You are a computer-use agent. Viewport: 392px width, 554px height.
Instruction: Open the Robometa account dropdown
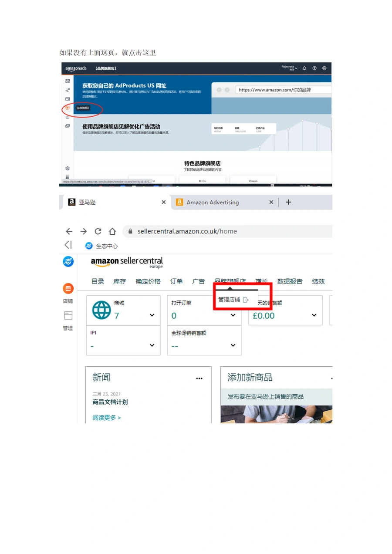(x=290, y=68)
